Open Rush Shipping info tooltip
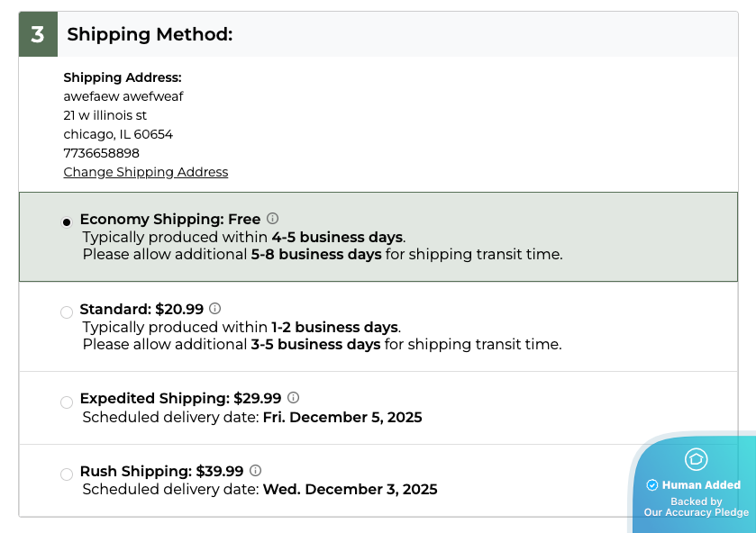 (x=256, y=470)
